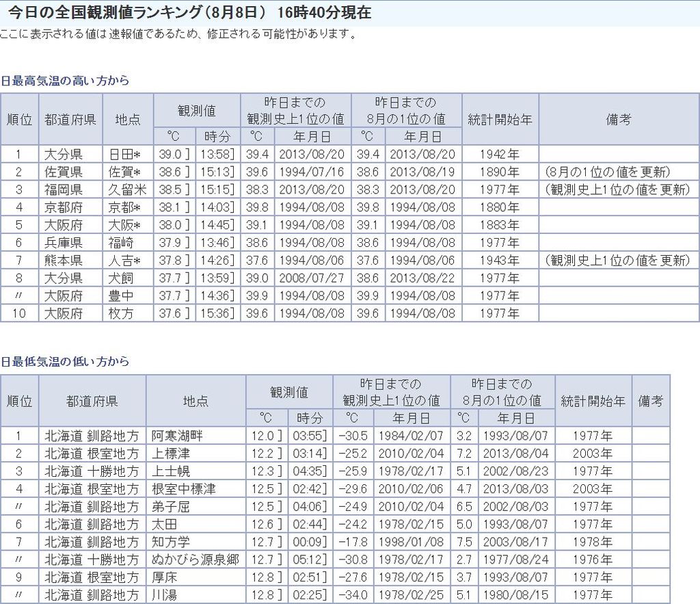The width and height of the screenshot is (700, 604).
Task: Click the 枚方 station name
Action: (120, 313)
